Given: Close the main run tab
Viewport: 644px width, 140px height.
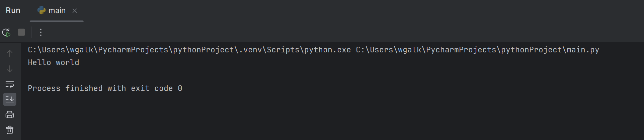Looking at the screenshot, I should pyautogui.click(x=75, y=11).
